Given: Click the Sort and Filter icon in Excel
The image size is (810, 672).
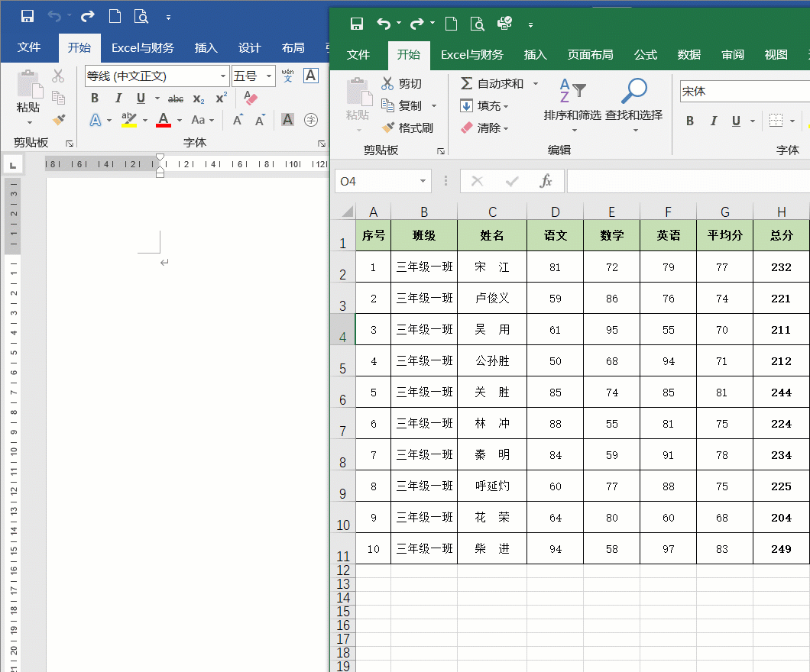Looking at the screenshot, I should pos(572,91).
